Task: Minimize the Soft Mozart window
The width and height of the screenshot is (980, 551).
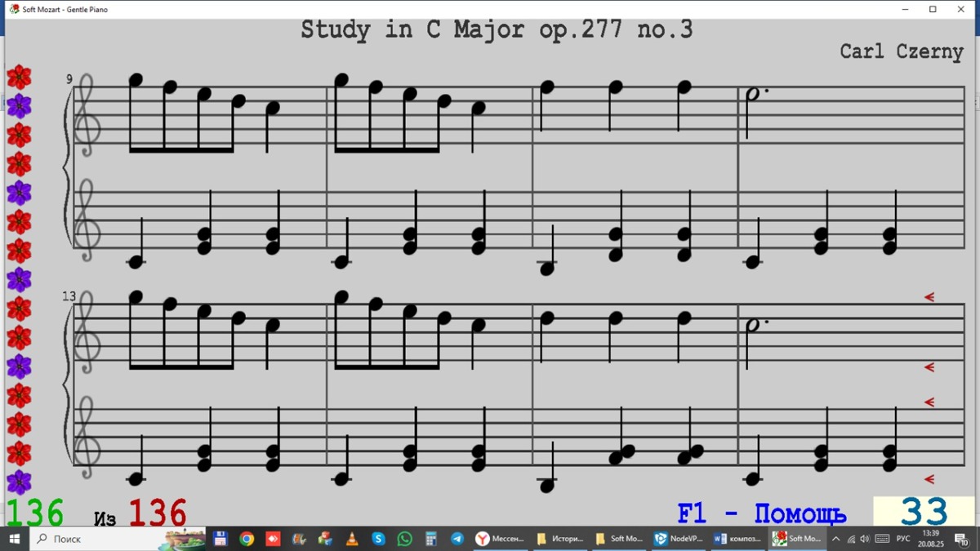Action: pyautogui.click(x=906, y=10)
